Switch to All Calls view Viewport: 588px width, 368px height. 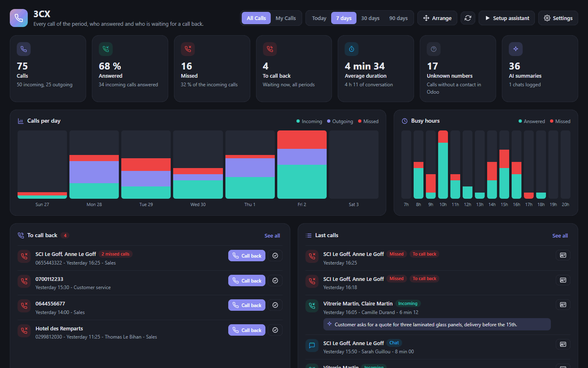pyautogui.click(x=256, y=18)
